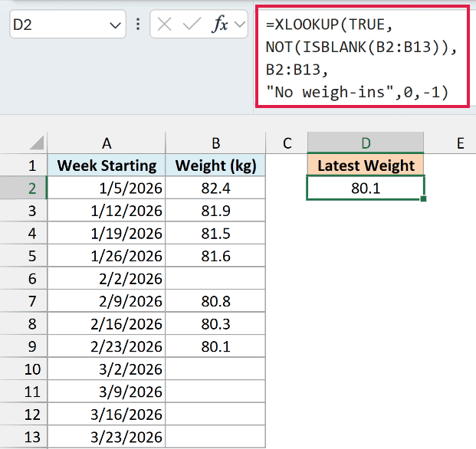
Task: Select the blank weight cell beside 3/23/2026
Action: click(x=215, y=437)
